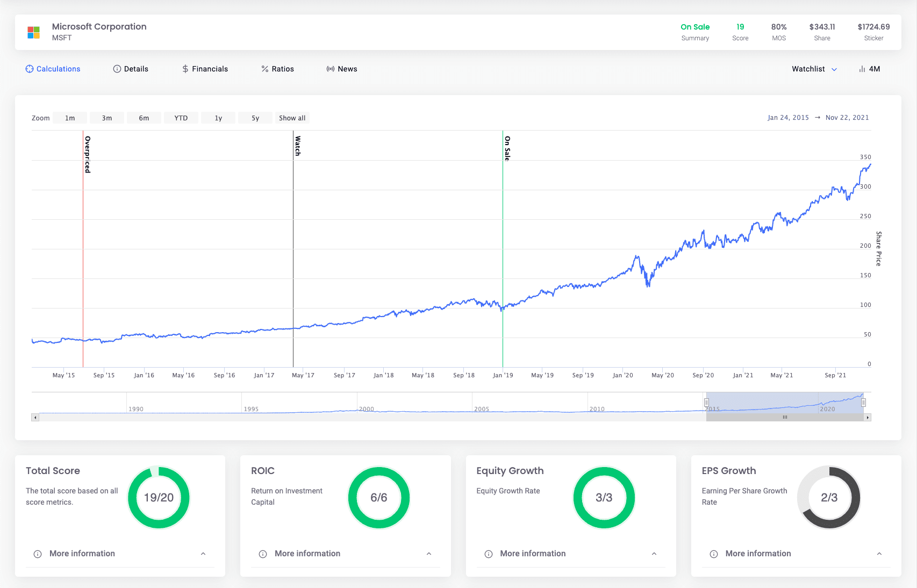917x588 pixels.
Task: Click the navigator right range handle
Action: (863, 403)
